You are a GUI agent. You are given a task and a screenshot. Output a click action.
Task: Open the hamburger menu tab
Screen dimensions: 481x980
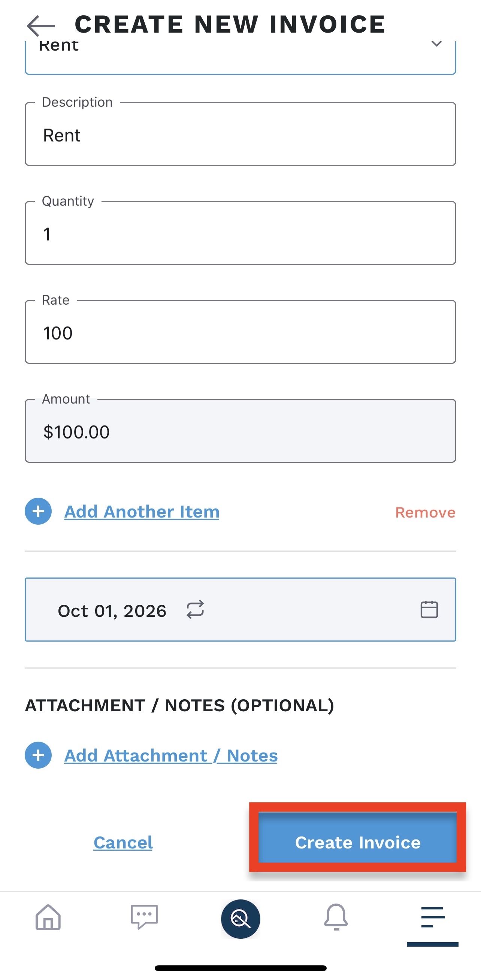(x=432, y=917)
